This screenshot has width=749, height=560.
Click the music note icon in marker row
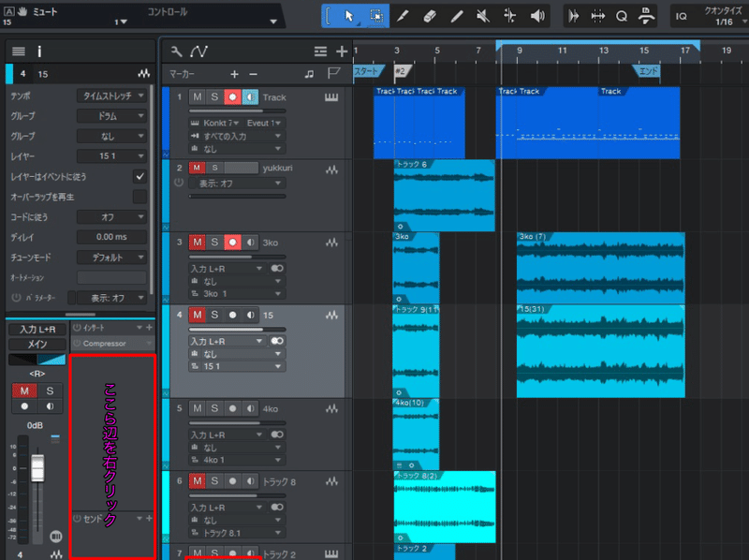click(310, 74)
